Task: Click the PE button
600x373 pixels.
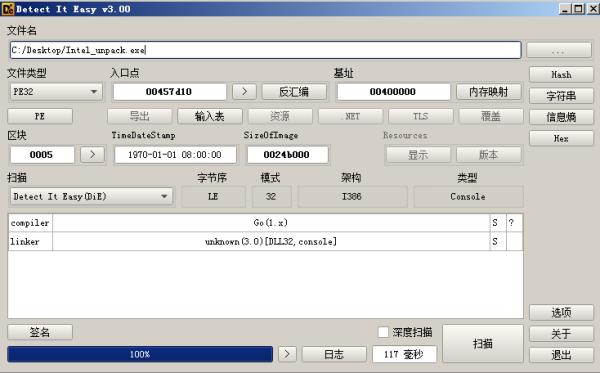Action: tap(40, 116)
